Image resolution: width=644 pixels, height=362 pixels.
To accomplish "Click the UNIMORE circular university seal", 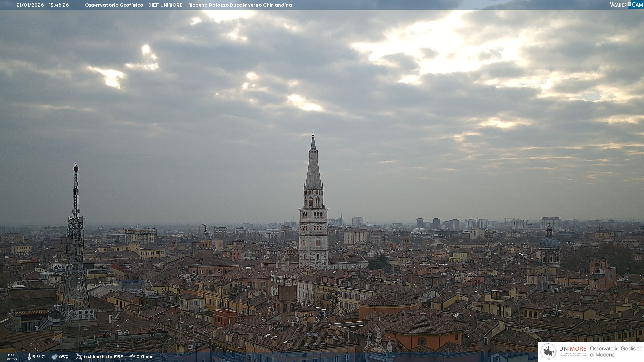I will pos(548,351).
